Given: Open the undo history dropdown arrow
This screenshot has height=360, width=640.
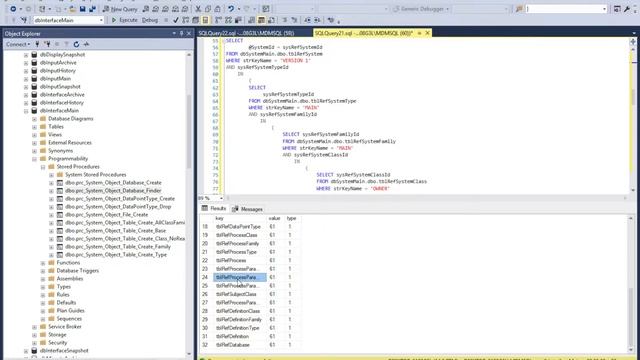Looking at the screenshot, I should tap(239, 9).
